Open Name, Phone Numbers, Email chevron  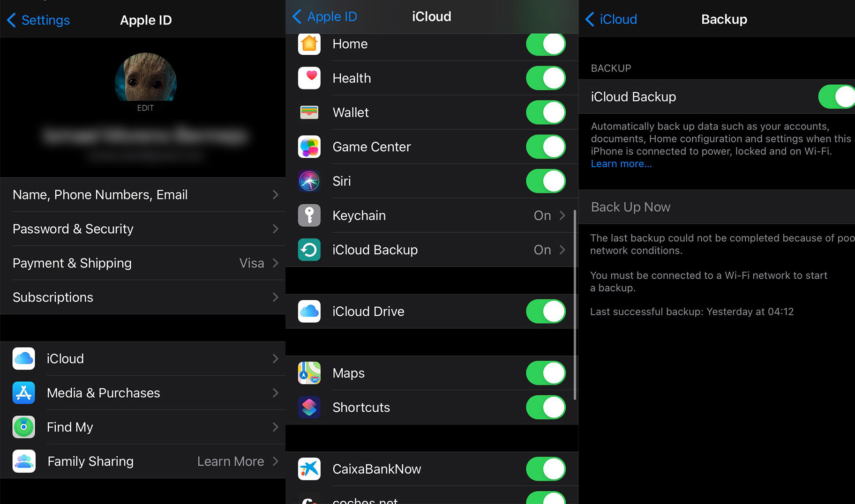(276, 194)
